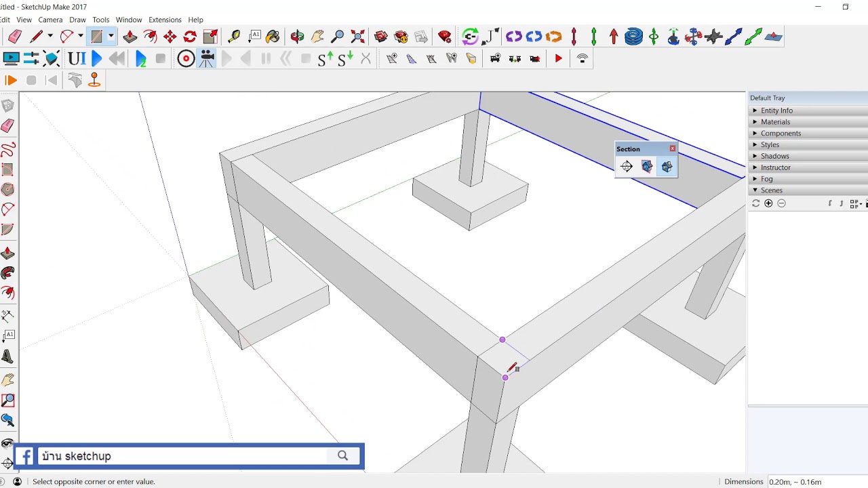The height and width of the screenshot is (488, 868).
Task: Open the View menu
Action: [24, 20]
